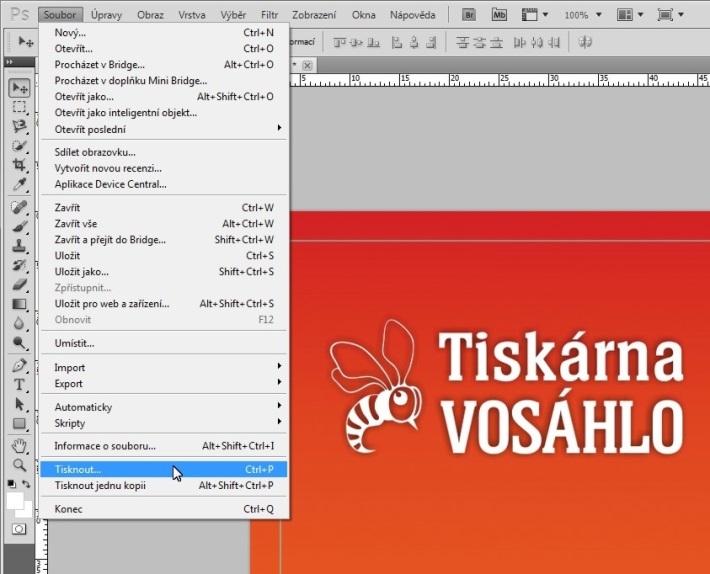Viewport: 710px width, 574px height.
Task: Select the History Brush tool
Action: coord(19,265)
